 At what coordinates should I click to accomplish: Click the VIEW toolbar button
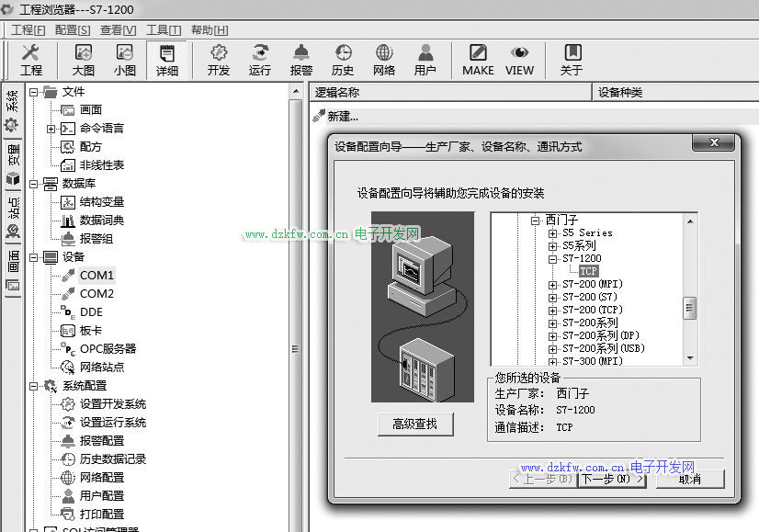(x=519, y=60)
